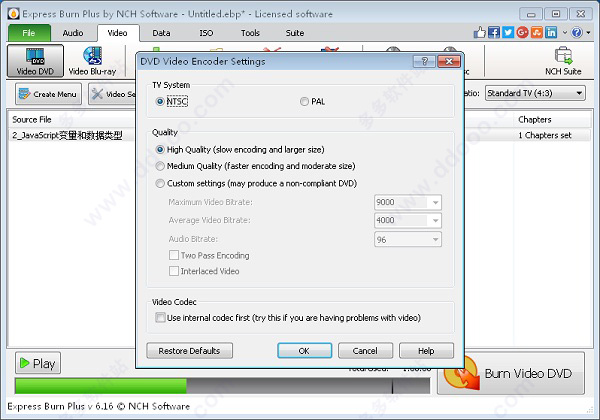
Task: Expand the Average Video Bitrate dropdown
Action: click(x=435, y=220)
